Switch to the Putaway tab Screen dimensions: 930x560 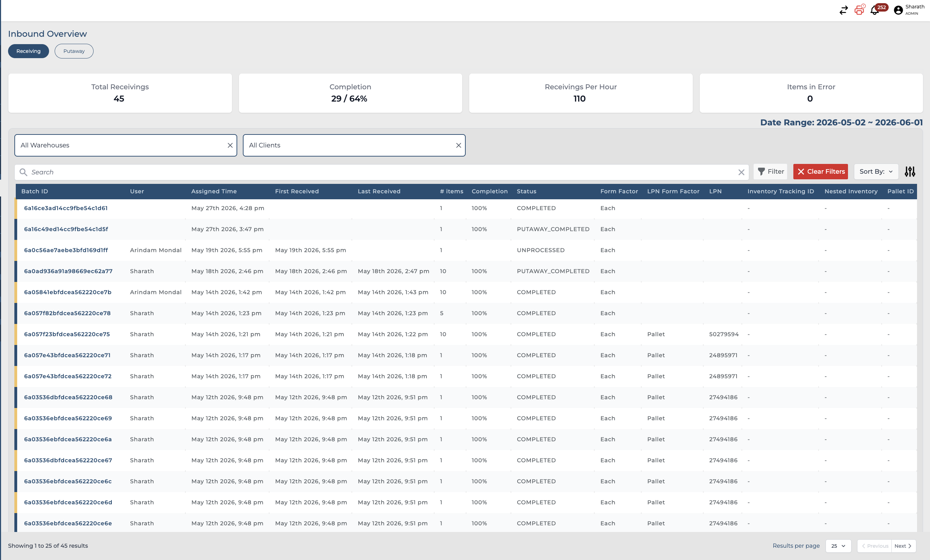click(74, 51)
